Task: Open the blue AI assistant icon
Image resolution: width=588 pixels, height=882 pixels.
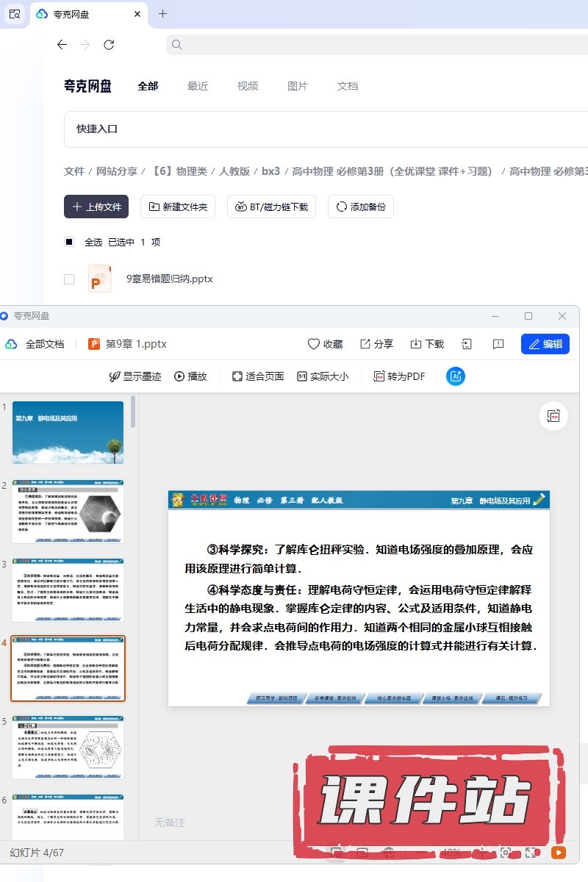Action: [456, 376]
